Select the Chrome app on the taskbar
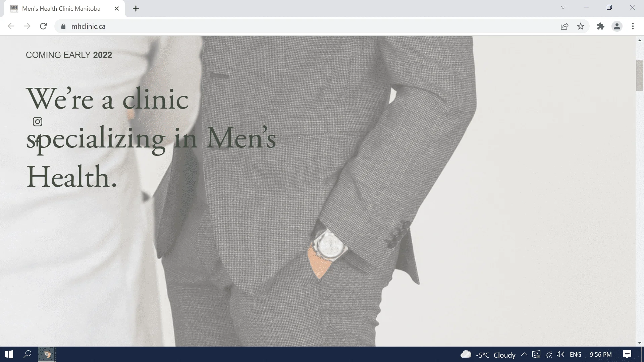Image resolution: width=644 pixels, height=362 pixels. click(47, 354)
